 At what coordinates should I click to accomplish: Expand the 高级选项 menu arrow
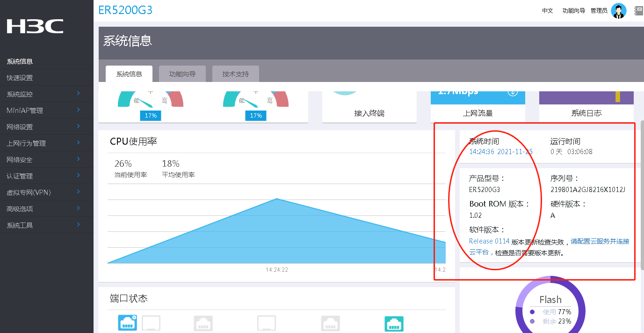(78, 208)
